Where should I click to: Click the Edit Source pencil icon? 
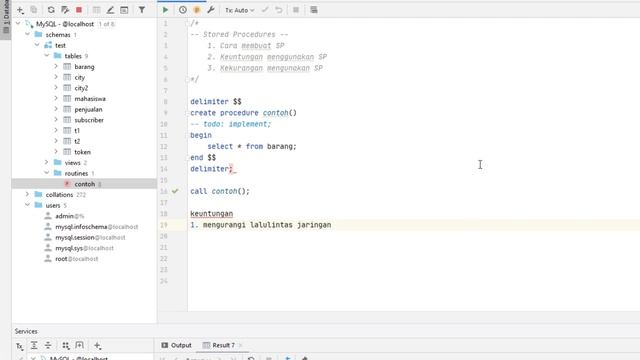110,10
